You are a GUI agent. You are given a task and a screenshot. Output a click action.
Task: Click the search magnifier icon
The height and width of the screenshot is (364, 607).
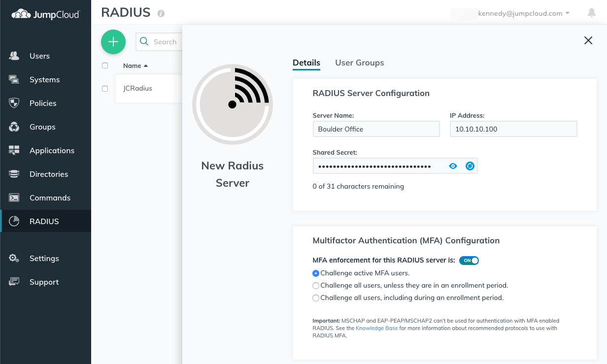point(144,42)
